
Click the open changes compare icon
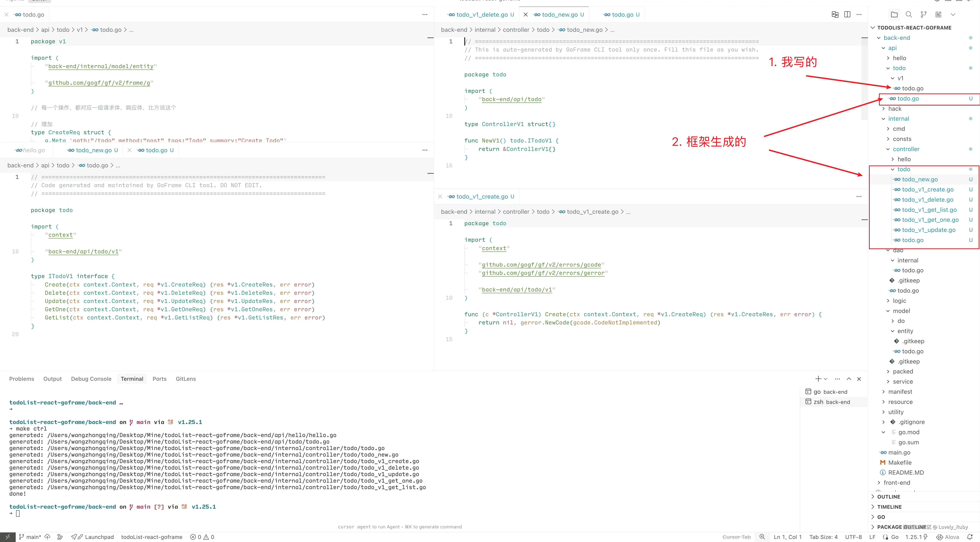[835, 15]
